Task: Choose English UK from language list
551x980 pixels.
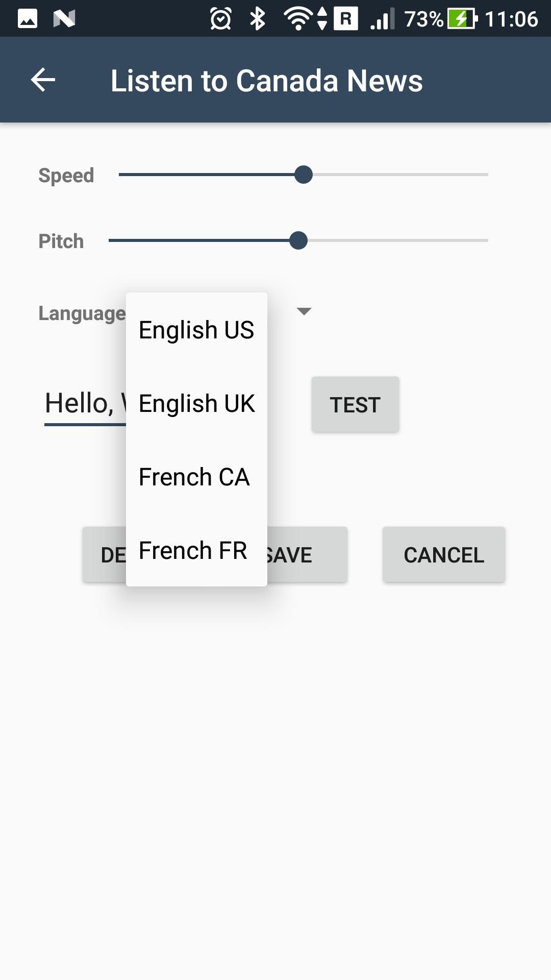Action: pyautogui.click(x=196, y=403)
